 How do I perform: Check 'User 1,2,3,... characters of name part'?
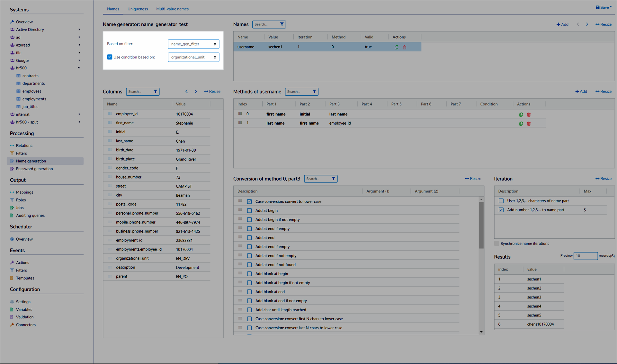(x=501, y=201)
